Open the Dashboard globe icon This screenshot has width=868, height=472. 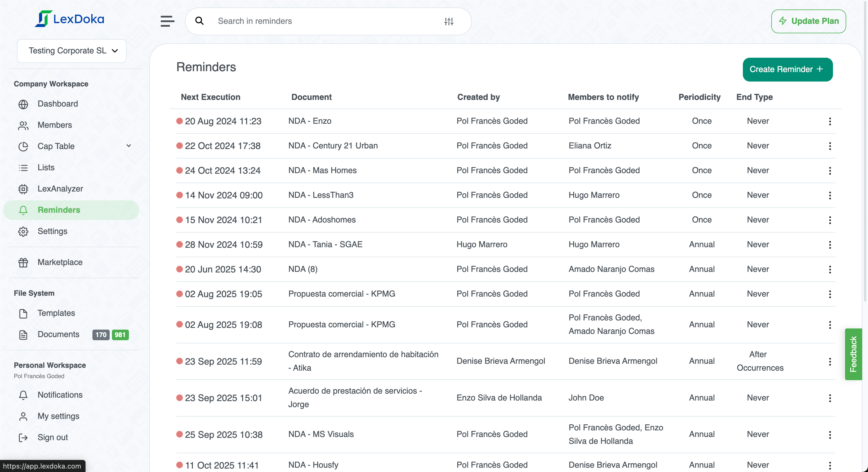[x=23, y=104]
